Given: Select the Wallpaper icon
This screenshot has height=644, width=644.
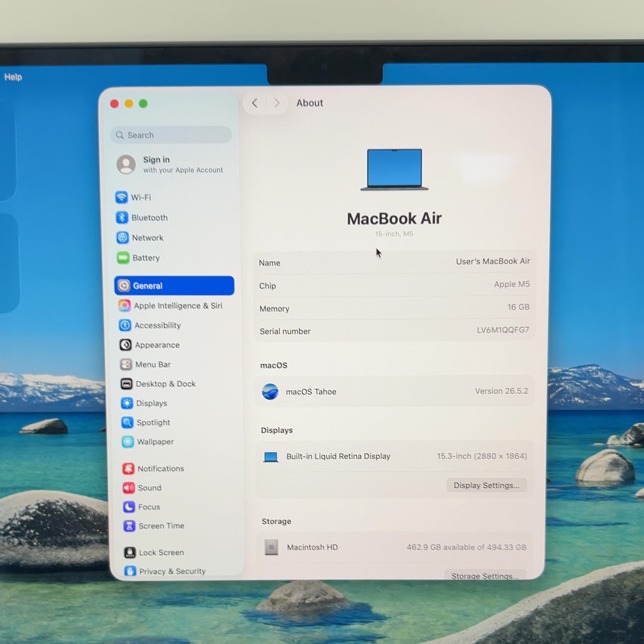Looking at the screenshot, I should point(128,441).
